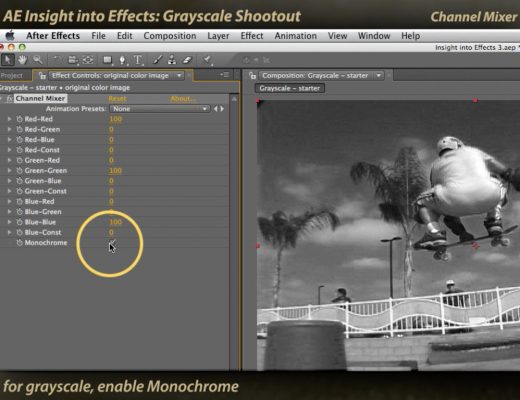Viewport: 520px width, 400px height.
Task: Enable the Green-Red stopwatch
Action: click(19, 160)
